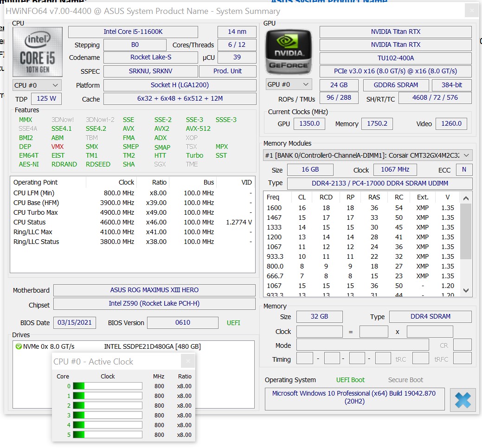This screenshot has width=482, height=448.
Task: Click the module size 16 GB field
Action: (310, 170)
